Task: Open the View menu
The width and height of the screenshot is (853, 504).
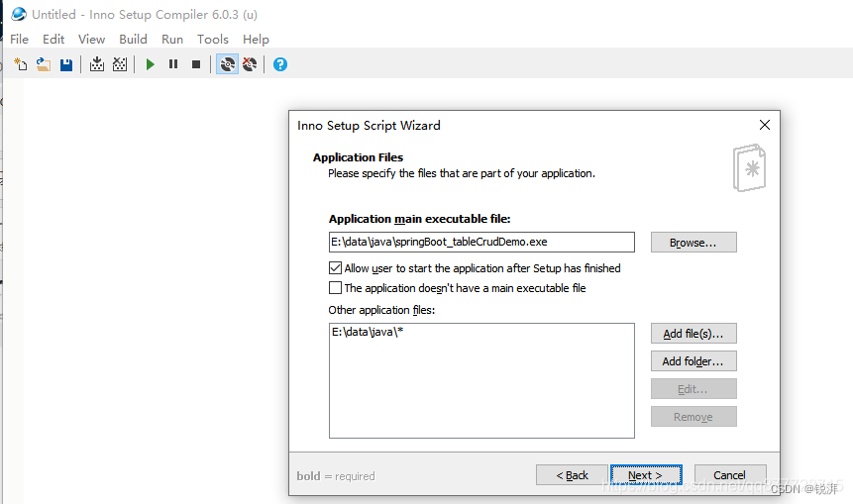Action: click(x=91, y=40)
